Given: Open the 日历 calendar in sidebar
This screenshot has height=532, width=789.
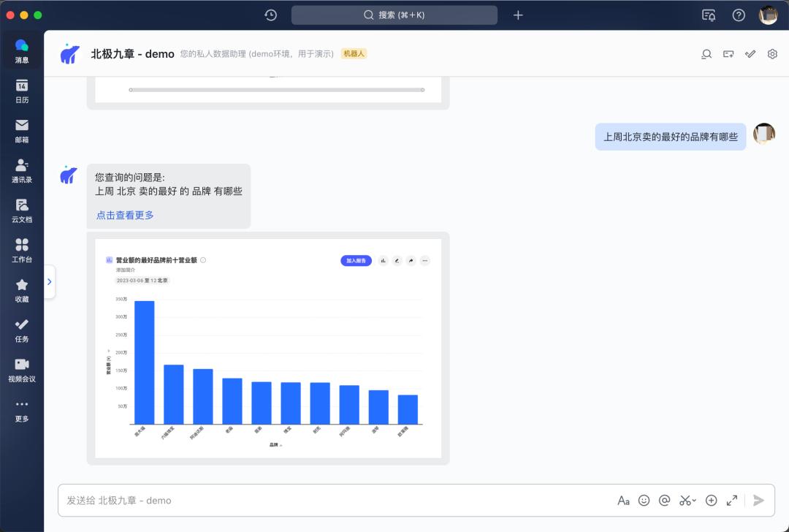Looking at the screenshot, I should pos(22,91).
